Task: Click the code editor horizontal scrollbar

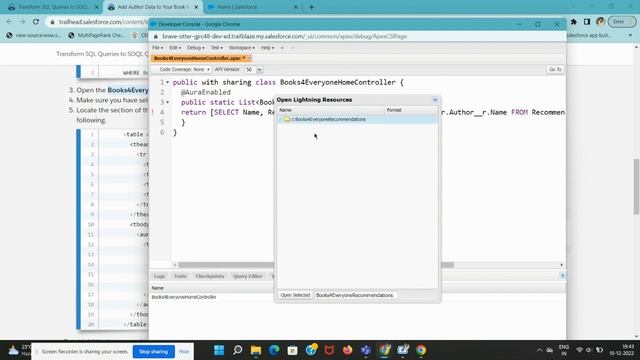Action: coord(316,265)
